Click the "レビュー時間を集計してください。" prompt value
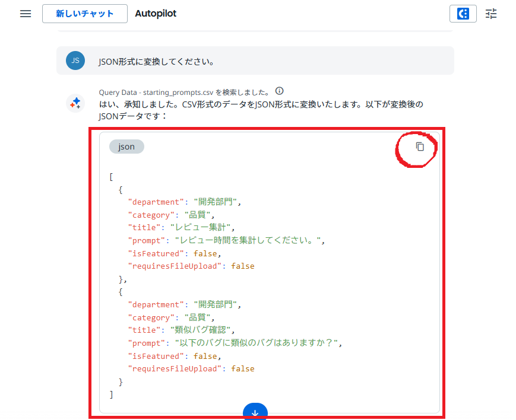 coord(248,240)
